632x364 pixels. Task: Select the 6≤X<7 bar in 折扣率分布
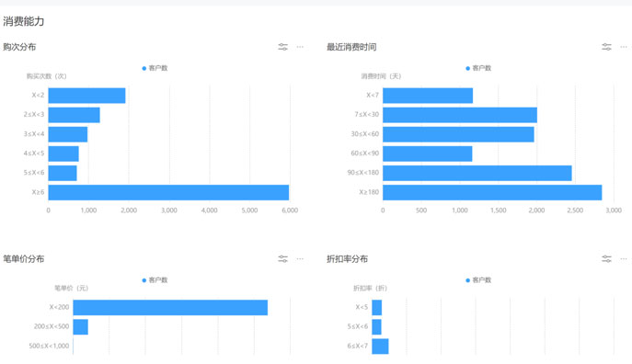[x=380, y=347]
